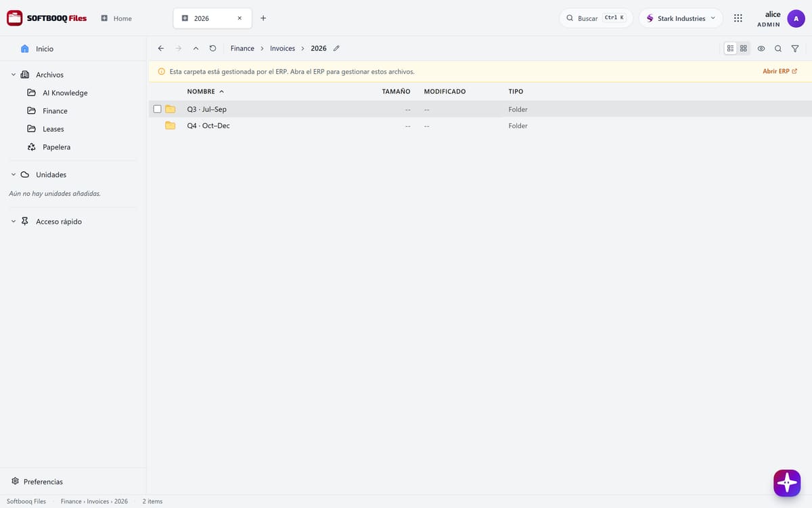812x508 pixels.
Task: Refresh the folder listing
Action: pos(212,49)
